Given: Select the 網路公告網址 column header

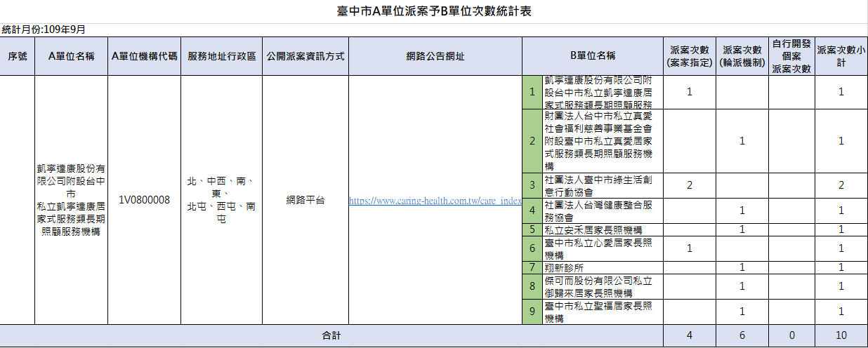Looking at the screenshot, I should coord(435,56).
